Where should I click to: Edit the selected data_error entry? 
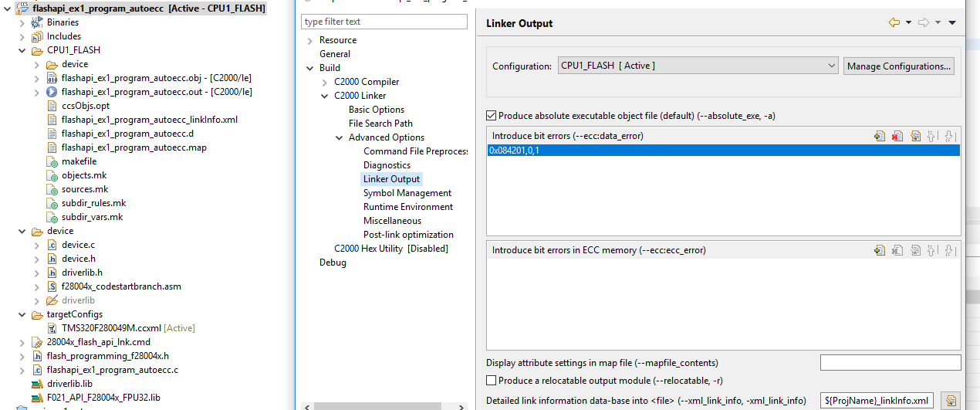(915, 136)
